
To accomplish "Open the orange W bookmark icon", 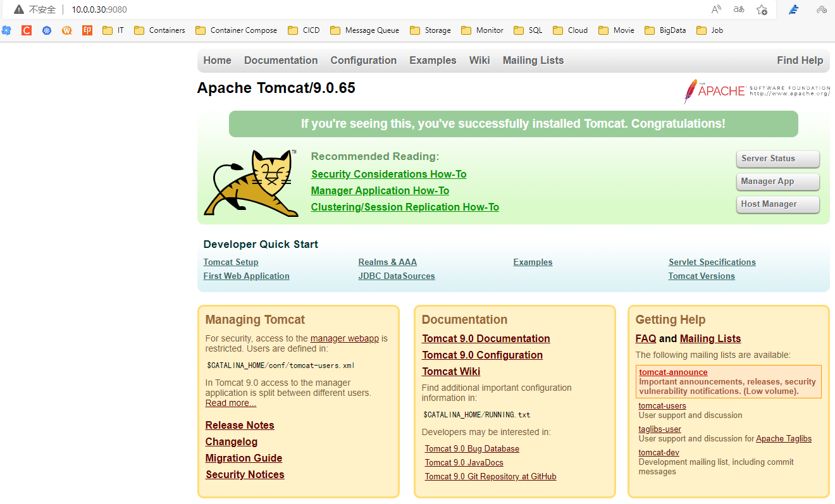I will [67, 30].
